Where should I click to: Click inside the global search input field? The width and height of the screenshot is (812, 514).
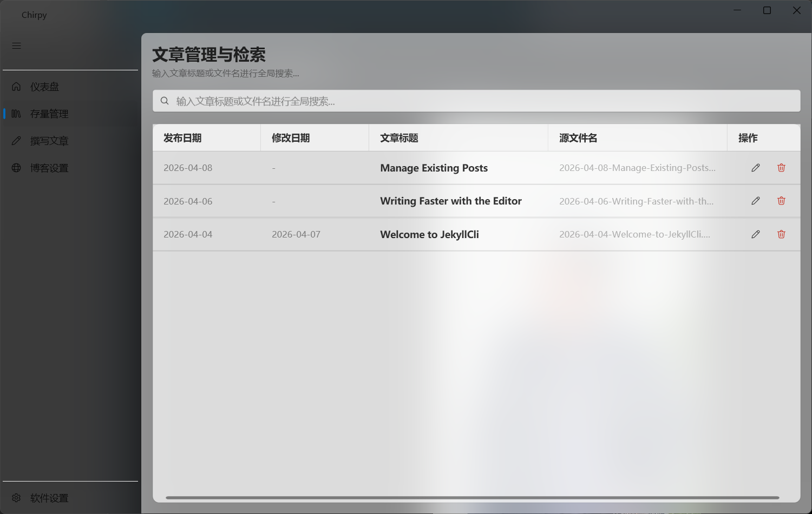tap(379, 101)
